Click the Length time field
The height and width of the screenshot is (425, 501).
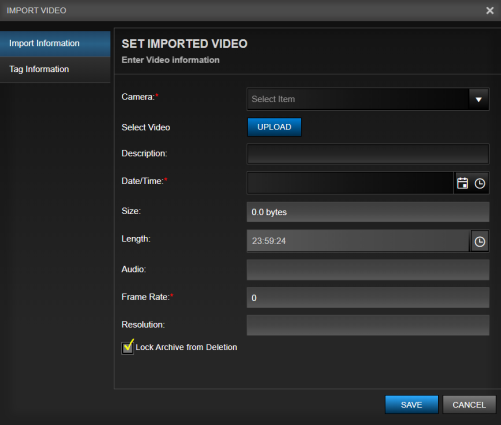coord(358,241)
